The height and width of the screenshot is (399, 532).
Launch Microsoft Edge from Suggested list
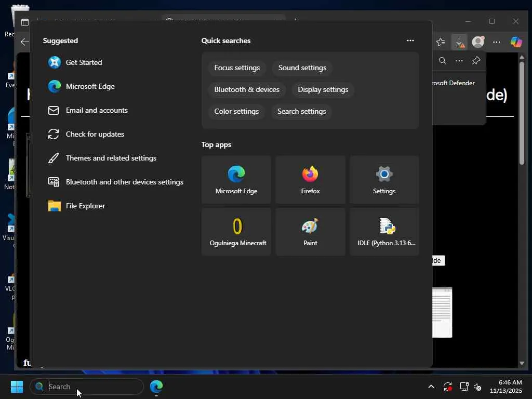(x=82, y=87)
